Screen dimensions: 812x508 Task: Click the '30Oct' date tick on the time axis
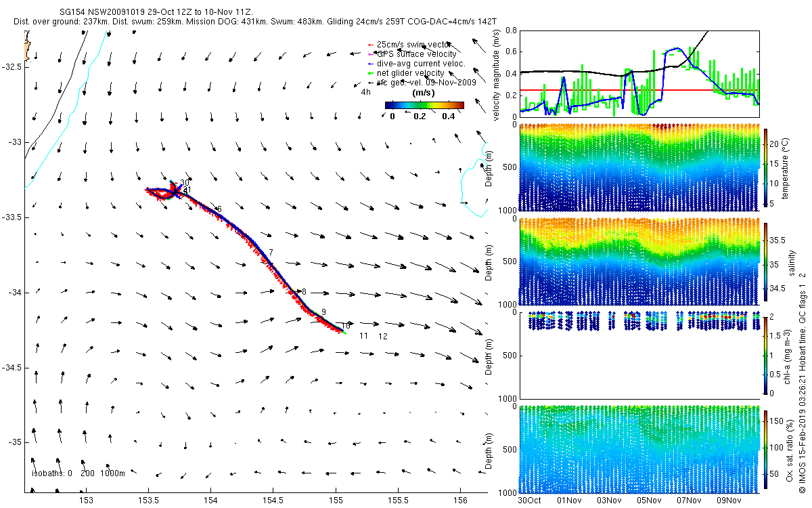click(x=530, y=501)
